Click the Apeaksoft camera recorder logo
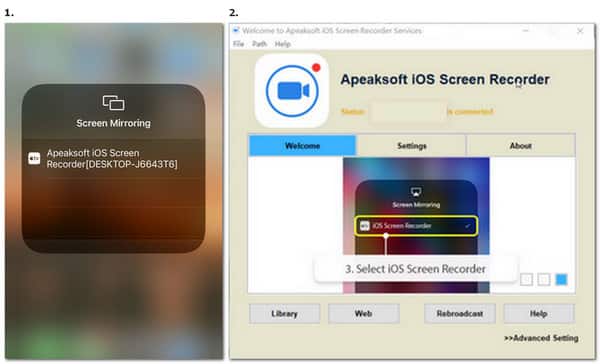 (292, 91)
